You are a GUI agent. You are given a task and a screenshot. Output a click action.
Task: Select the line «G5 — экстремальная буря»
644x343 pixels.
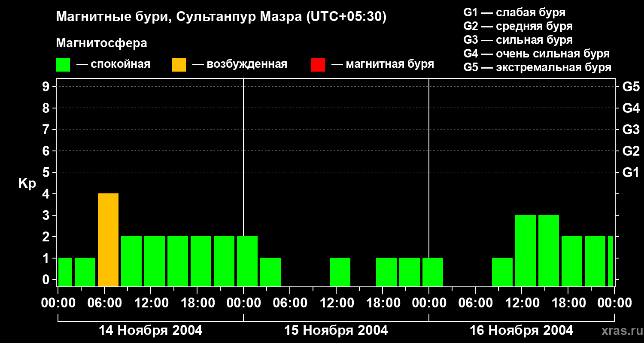[x=538, y=67]
